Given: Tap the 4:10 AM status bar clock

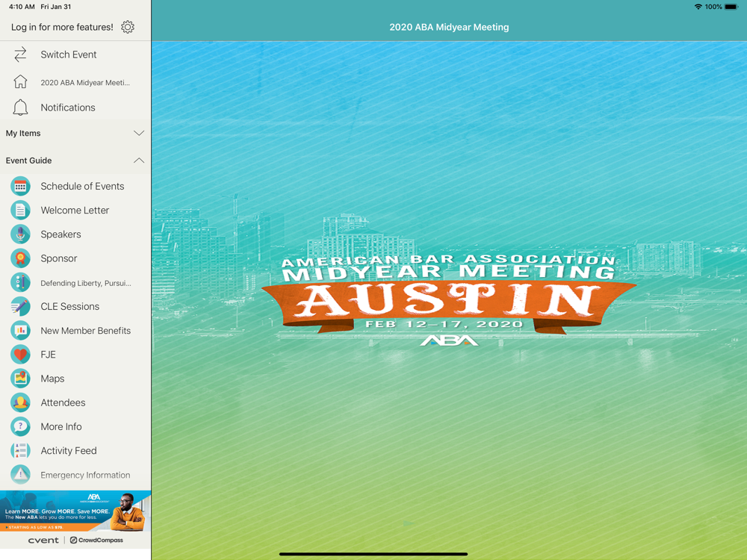Looking at the screenshot, I should (x=22, y=7).
